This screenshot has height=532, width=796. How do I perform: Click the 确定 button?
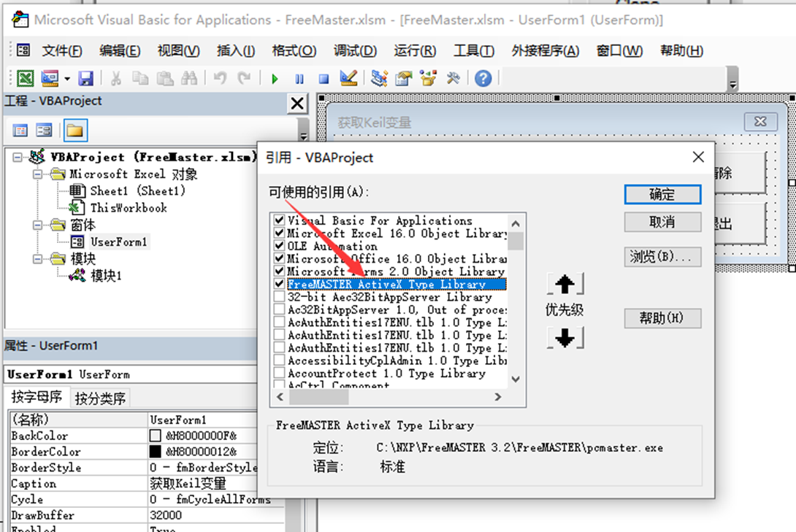(662, 195)
